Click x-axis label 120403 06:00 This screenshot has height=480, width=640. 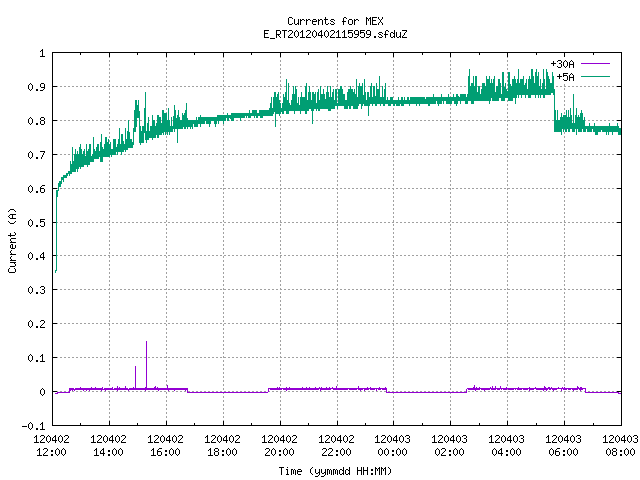[x=563, y=446]
